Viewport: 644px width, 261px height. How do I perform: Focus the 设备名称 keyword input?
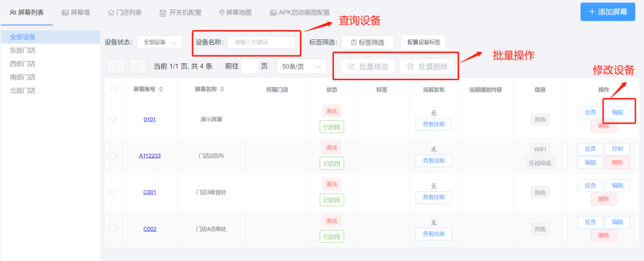pos(262,42)
